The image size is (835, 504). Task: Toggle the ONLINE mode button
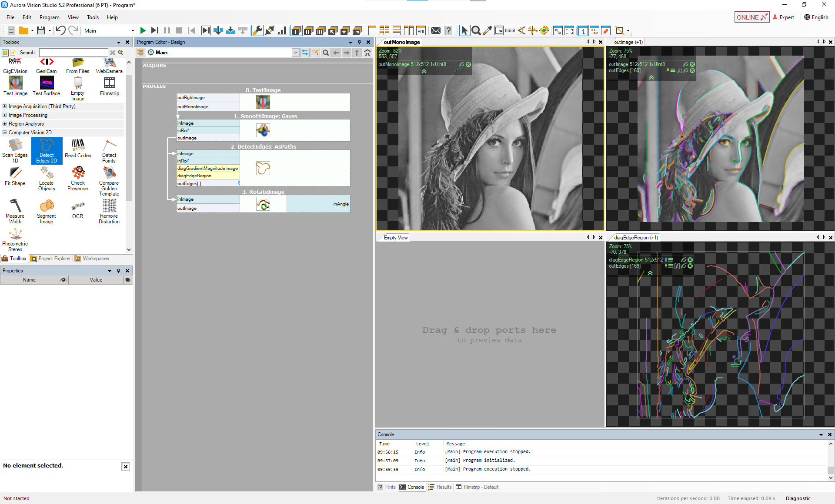coord(751,17)
